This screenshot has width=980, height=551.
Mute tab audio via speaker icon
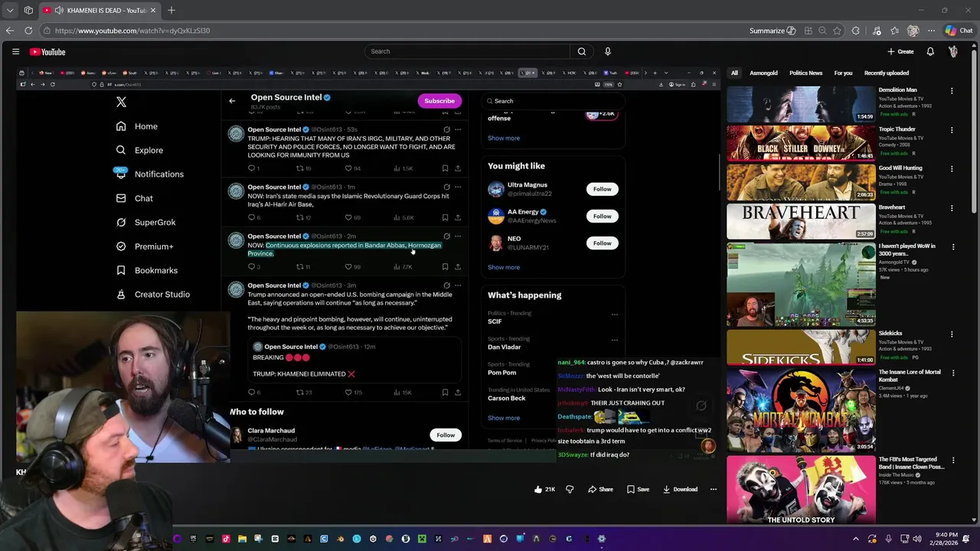(x=60, y=10)
